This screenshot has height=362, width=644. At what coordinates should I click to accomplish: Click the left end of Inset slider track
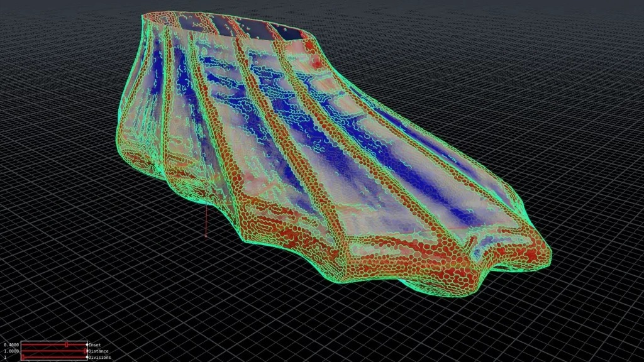point(23,344)
